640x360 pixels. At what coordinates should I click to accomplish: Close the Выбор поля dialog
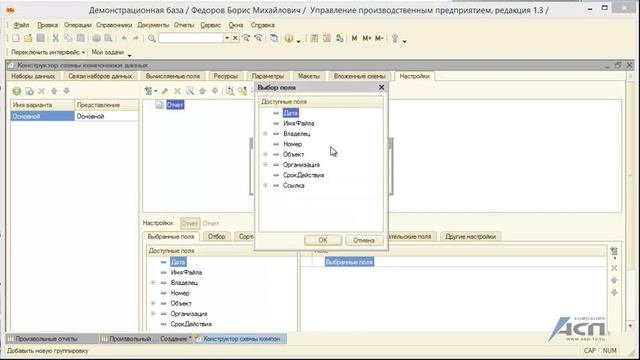click(x=381, y=87)
